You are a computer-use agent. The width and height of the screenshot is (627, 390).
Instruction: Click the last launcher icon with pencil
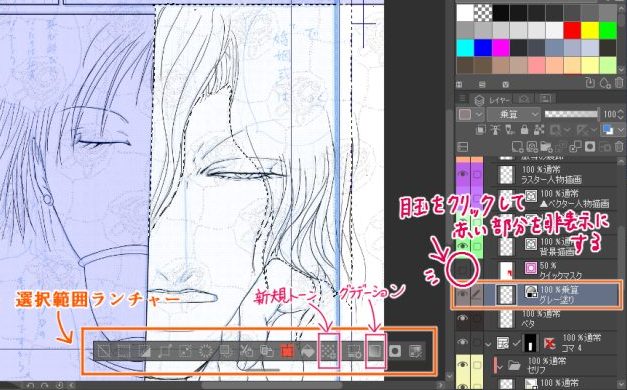point(415,352)
